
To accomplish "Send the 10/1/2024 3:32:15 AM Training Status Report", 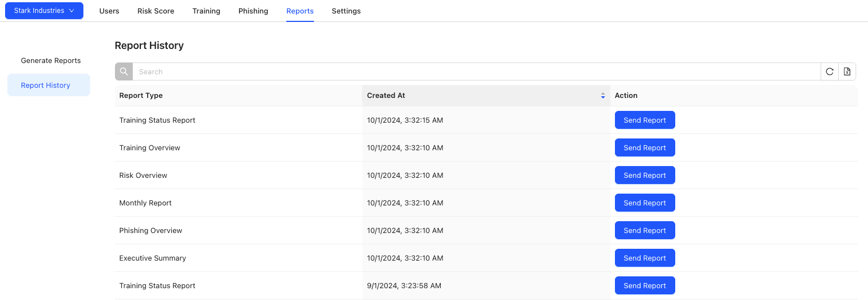I will pos(645,120).
